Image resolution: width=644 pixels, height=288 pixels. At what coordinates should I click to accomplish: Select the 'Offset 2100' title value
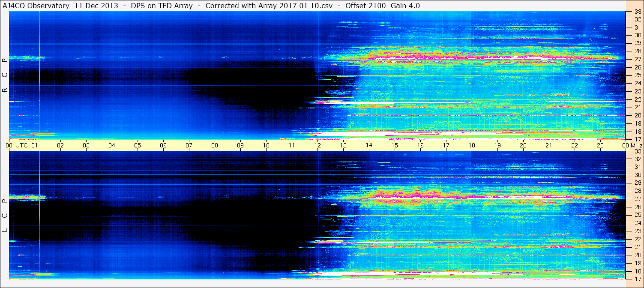pyautogui.click(x=365, y=6)
